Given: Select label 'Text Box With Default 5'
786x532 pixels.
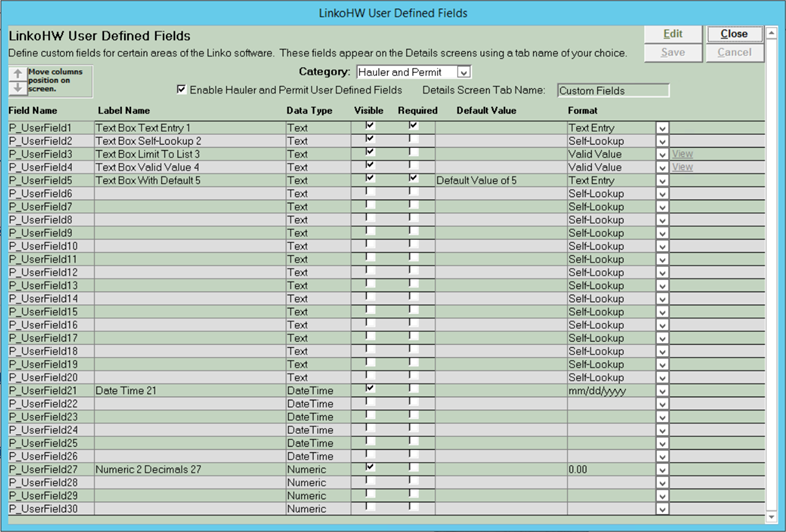Looking at the screenshot, I should [148, 181].
